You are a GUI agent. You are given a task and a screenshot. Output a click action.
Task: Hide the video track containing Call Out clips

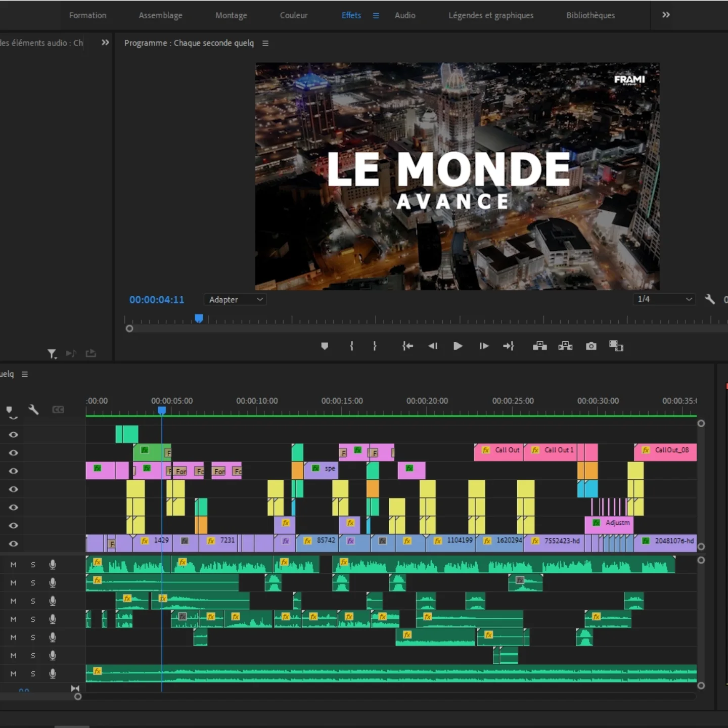(x=14, y=453)
